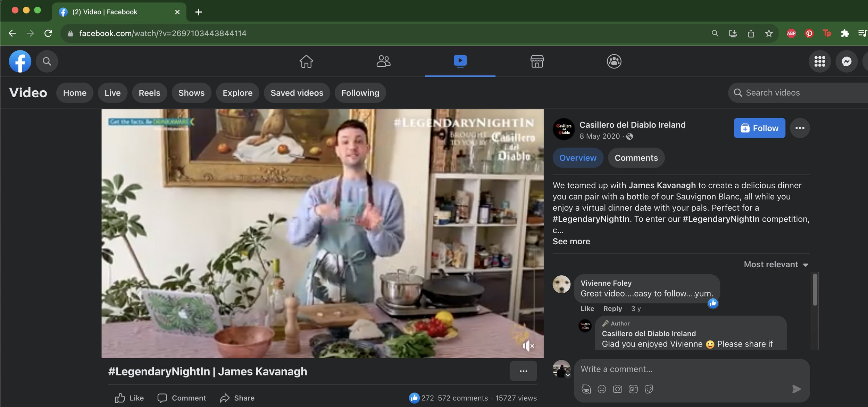Open the Friends icon in top navigation

click(383, 62)
